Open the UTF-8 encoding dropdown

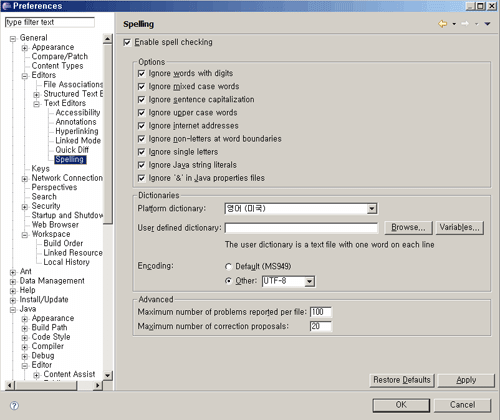pos(309,282)
